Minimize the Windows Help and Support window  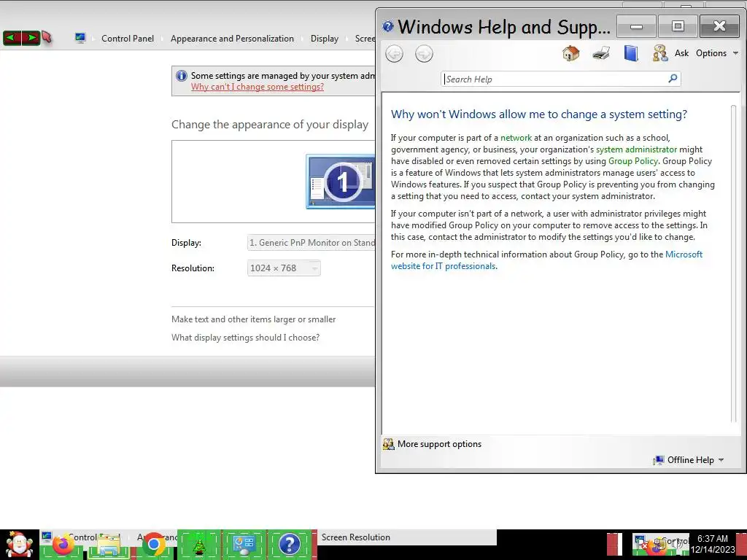tap(636, 26)
